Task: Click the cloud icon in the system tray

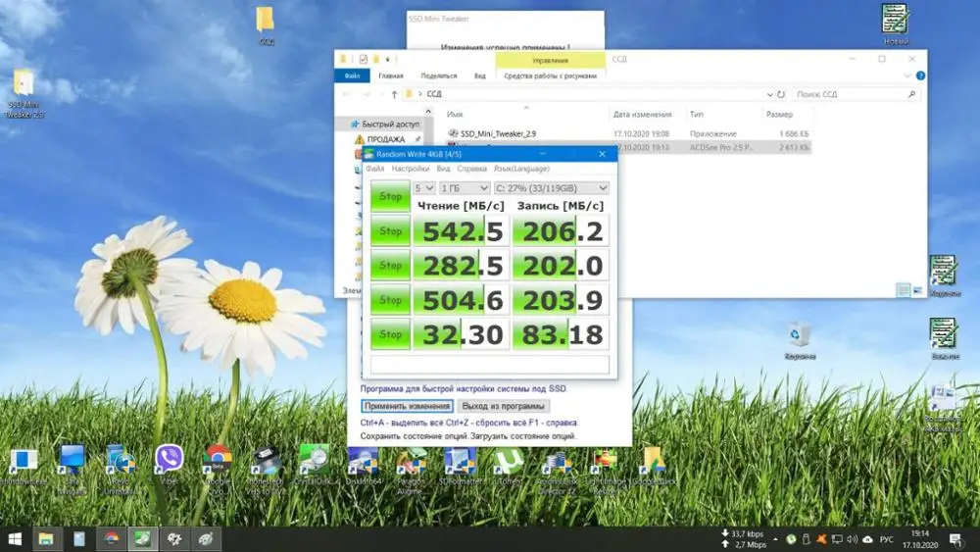Action: [x=867, y=539]
